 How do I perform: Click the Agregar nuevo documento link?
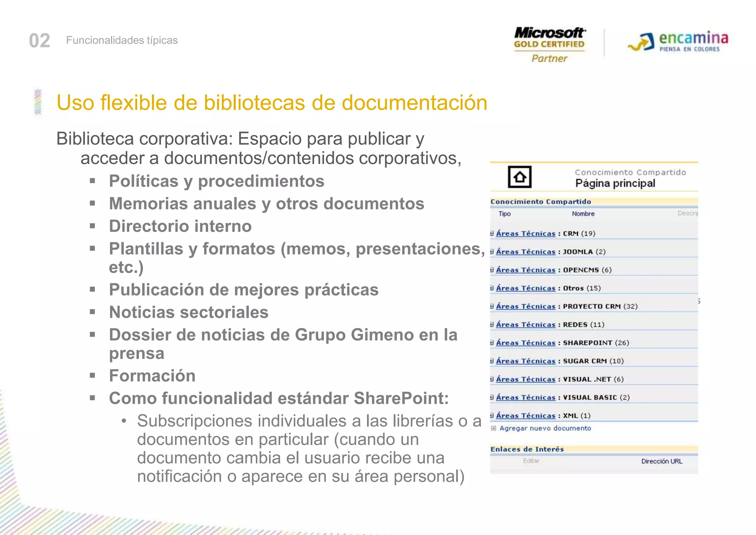coord(545,428)
